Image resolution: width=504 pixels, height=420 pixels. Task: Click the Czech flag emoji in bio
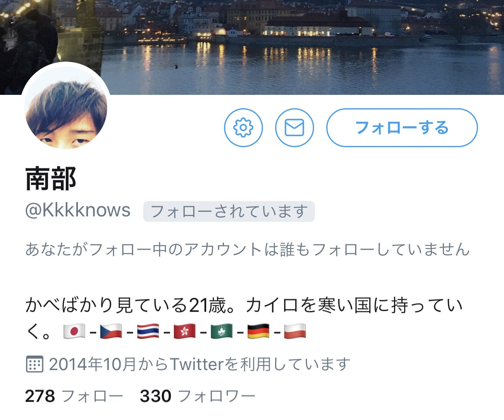coord(111,332)
